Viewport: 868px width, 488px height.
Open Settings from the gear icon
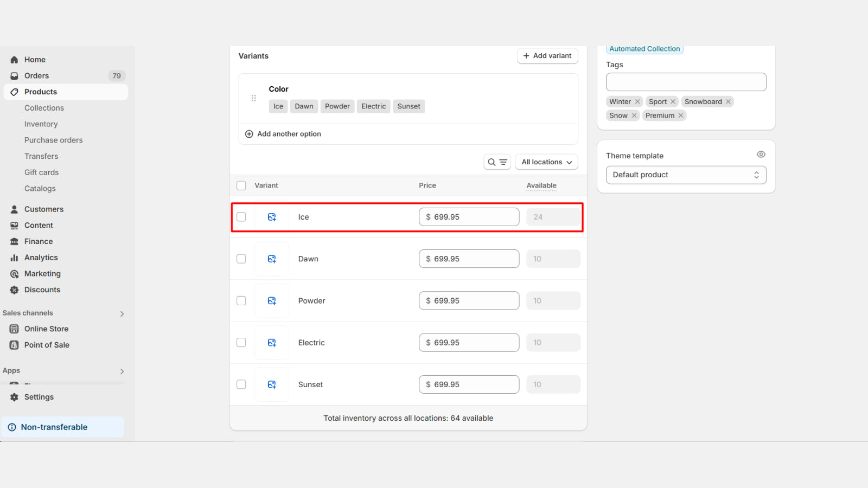[14, 397]
